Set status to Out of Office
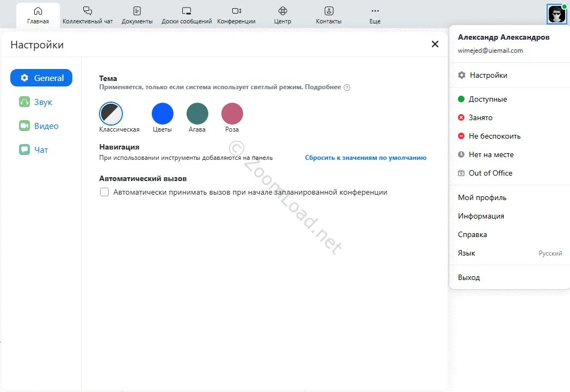The height and width of the screenshot is (392, 570). click(x=510, y=173)
